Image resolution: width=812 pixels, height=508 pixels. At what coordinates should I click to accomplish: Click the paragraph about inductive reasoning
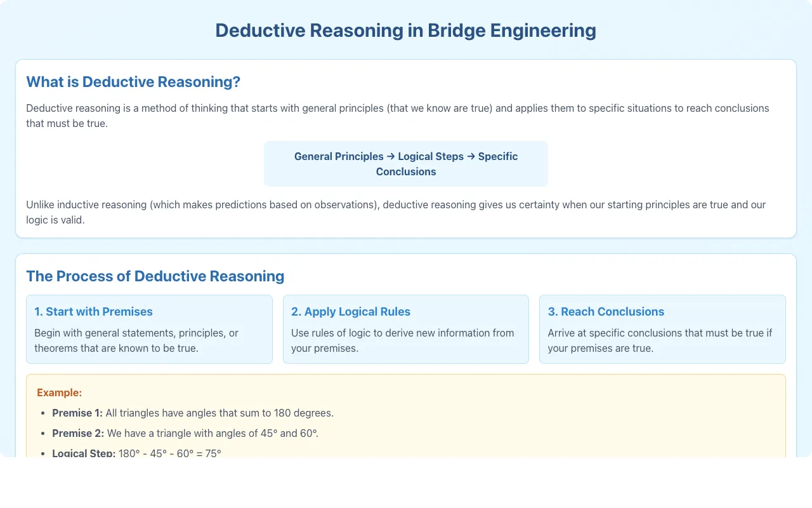pos(396,213)
